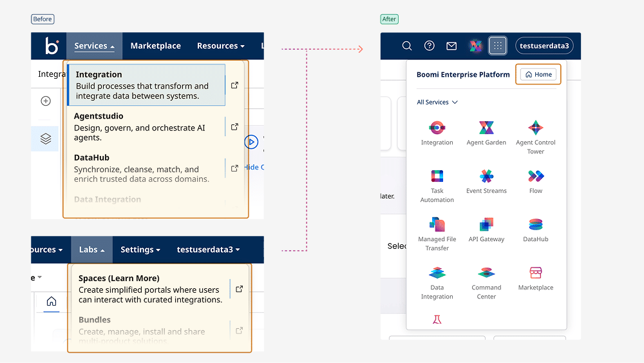Open Managed File Transfer service
This screenshot has width=644, height=363.
point(437,225)
